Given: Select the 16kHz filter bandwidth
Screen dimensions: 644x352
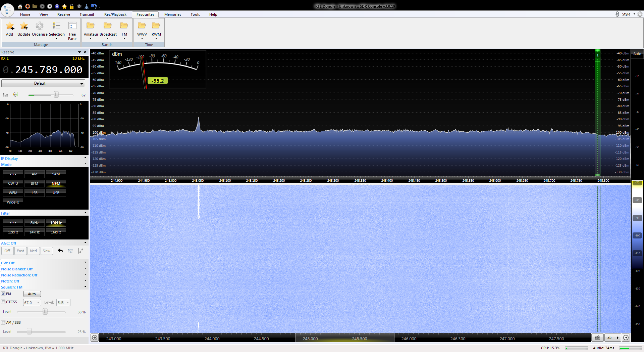Looking at the screenshot, I should pyautogui.click(x=56, y=232).
